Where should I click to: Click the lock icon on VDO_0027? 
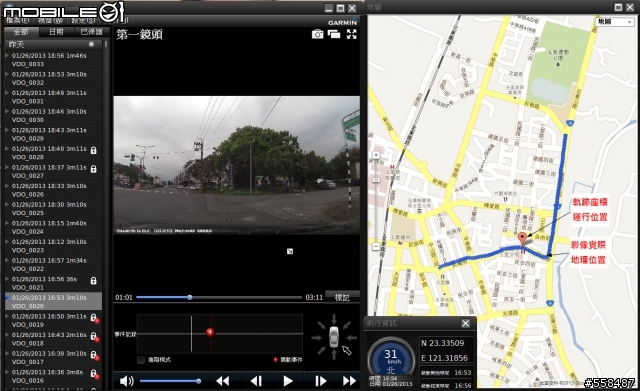pos(93,169)
